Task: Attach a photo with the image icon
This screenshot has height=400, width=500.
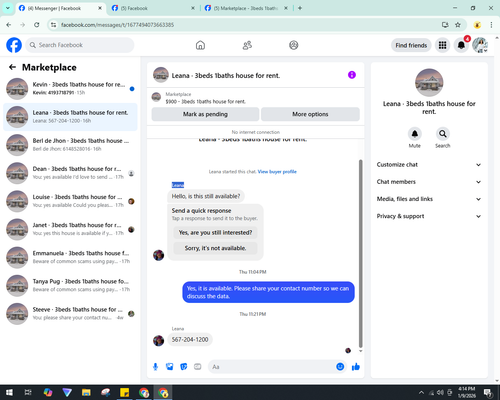Action: click(170, 367)
